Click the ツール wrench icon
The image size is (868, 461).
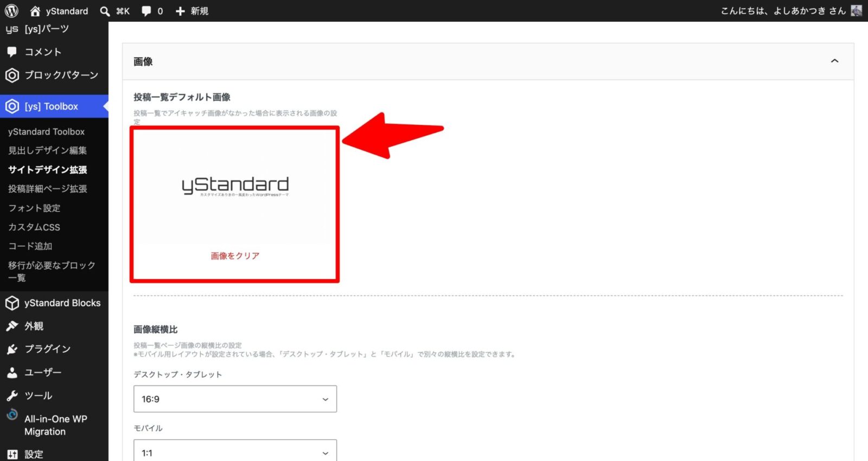[x=12, y=395]
